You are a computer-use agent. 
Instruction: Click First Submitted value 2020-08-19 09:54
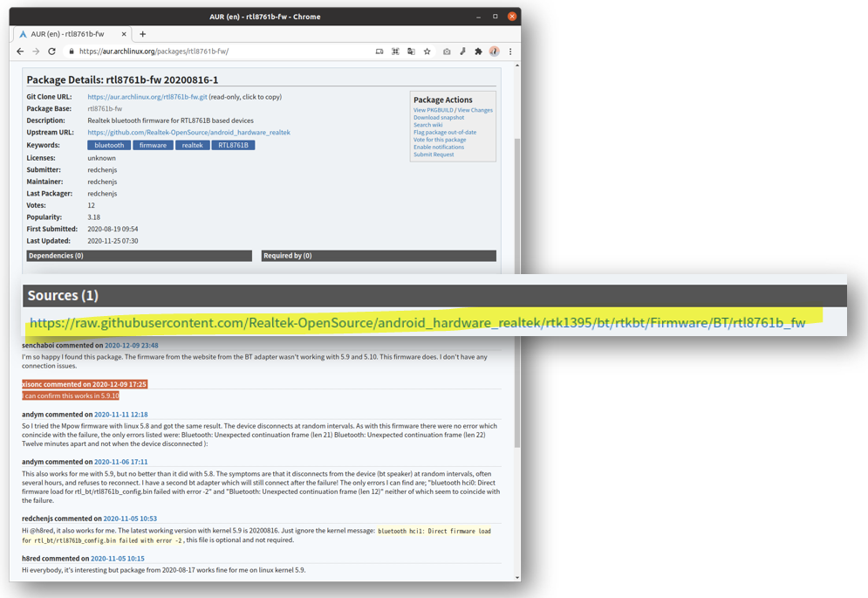pyautogui.click(x=113, y=229)
